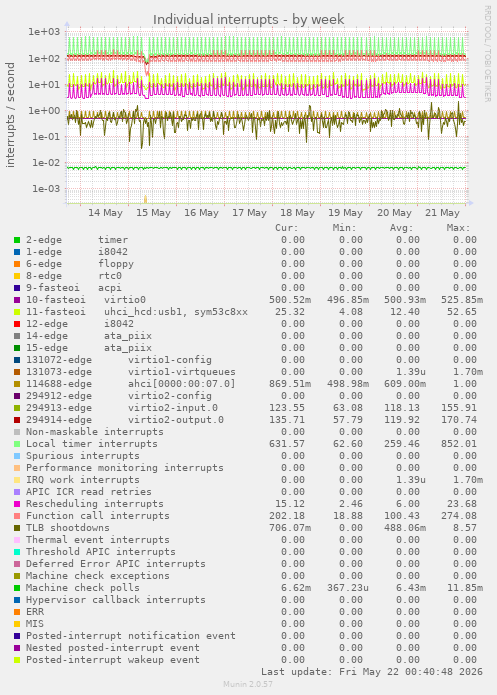Click the Last update timestamp text
497x695 pixels.
coord(372,672)
